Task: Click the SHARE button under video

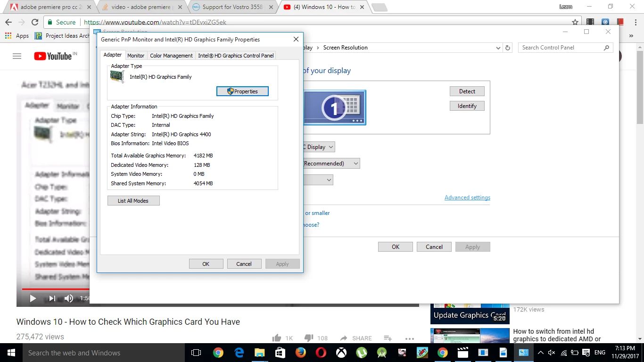Action: pyautogui.click(x=356, y=338)
